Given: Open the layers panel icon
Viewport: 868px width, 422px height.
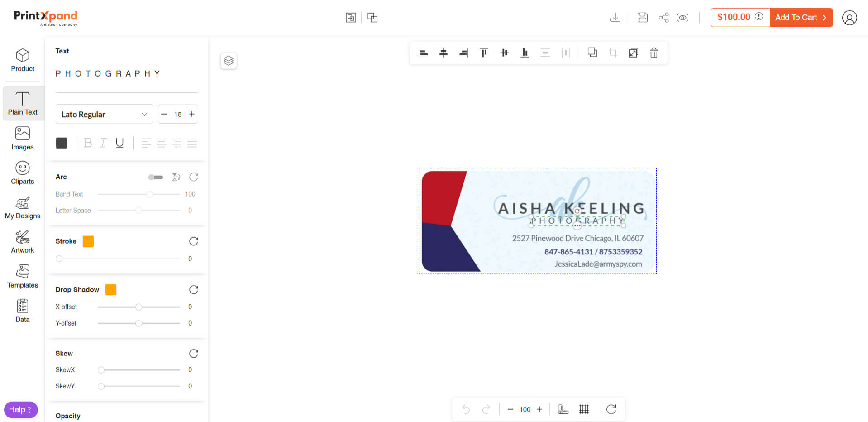Looking at the screenshot, I should (x=229, y=61).
